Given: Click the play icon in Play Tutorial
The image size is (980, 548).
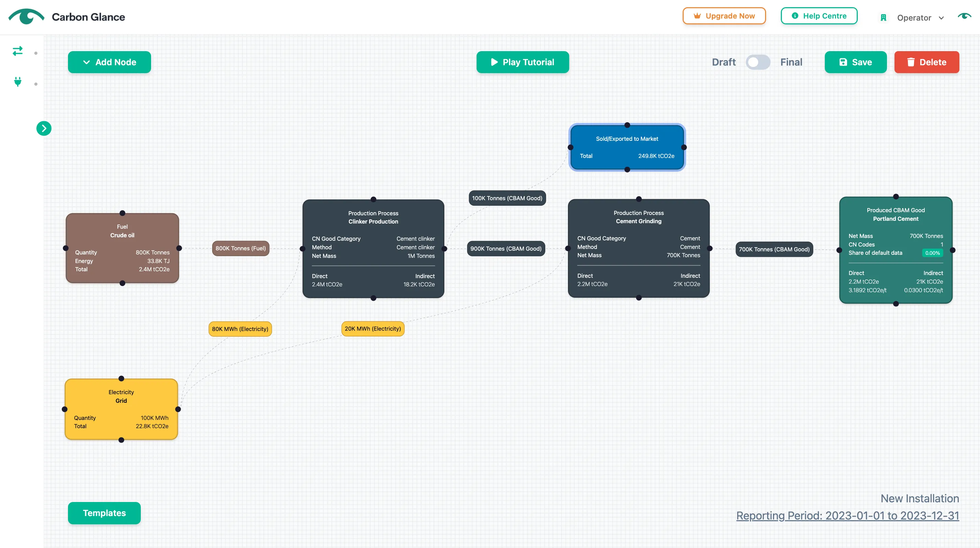Looking at the screenshot, I should point(494,62).
